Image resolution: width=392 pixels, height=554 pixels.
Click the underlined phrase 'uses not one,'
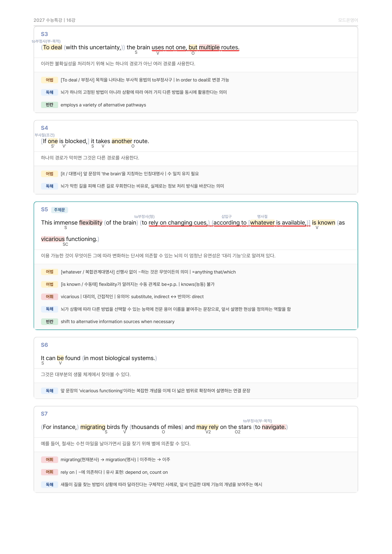point(169,47)
